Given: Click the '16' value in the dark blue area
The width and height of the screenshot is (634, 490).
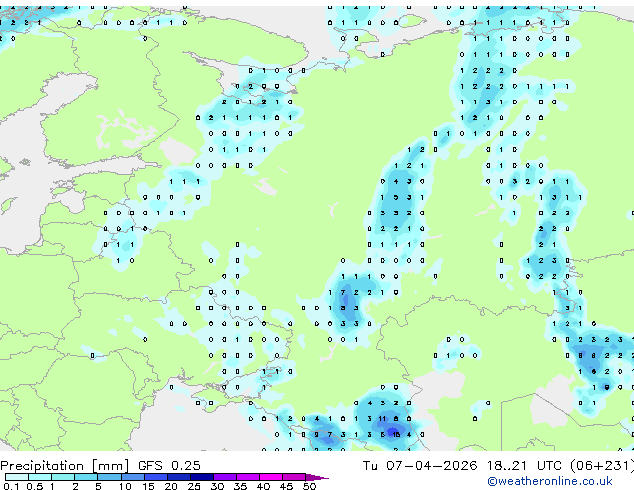Looking at the screenshot, I should click(396, 435).
